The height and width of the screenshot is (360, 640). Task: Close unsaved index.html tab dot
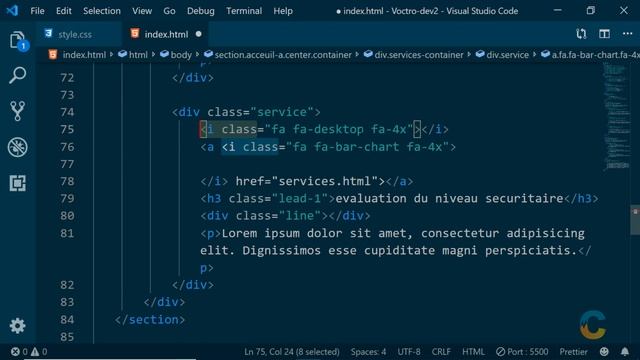[x=198, y=34]
